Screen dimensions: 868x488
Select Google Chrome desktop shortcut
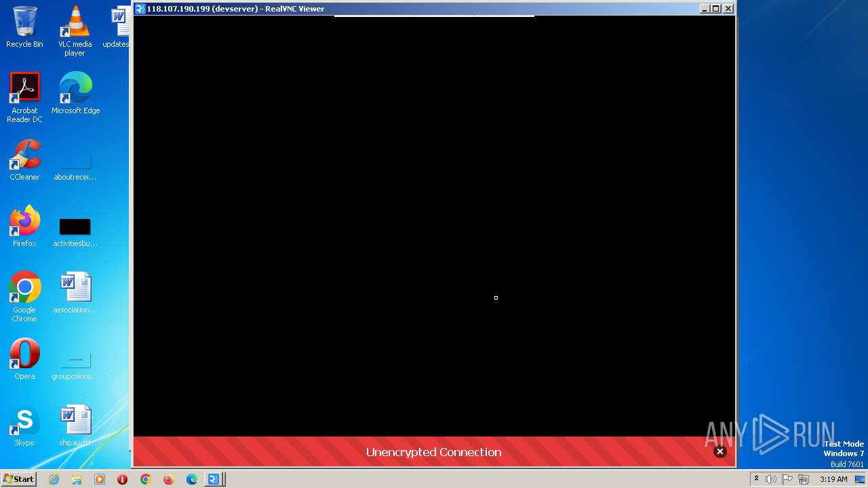(24, 297)
